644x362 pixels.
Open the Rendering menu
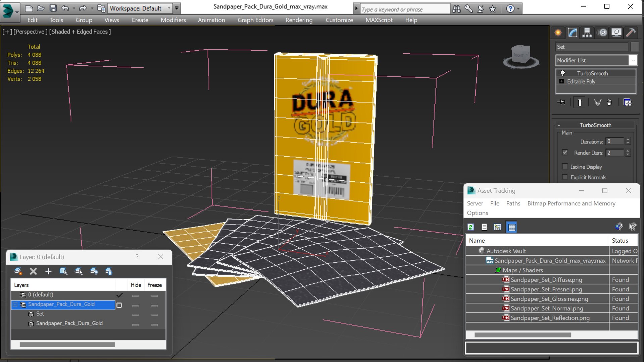[299, 20]
